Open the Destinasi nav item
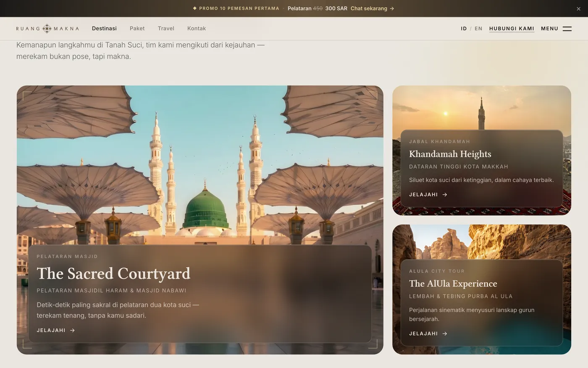588x368 pixels. click(x=104, y=29)
